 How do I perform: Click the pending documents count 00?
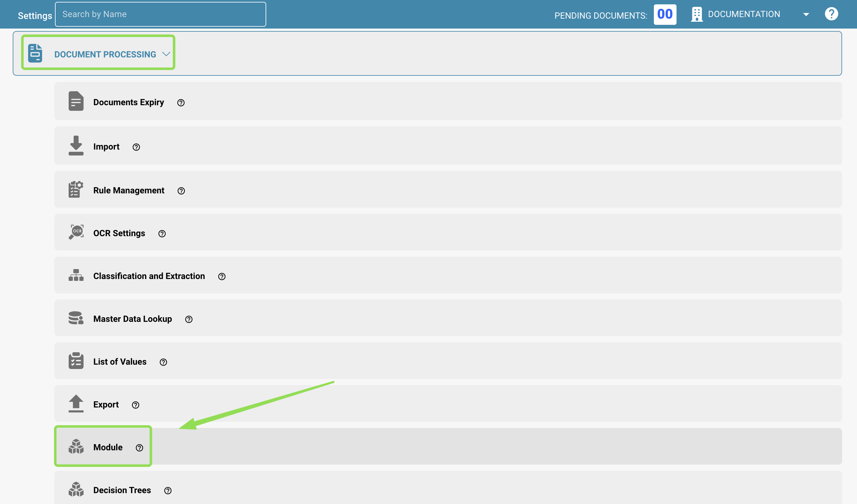[x=665, y=14]
